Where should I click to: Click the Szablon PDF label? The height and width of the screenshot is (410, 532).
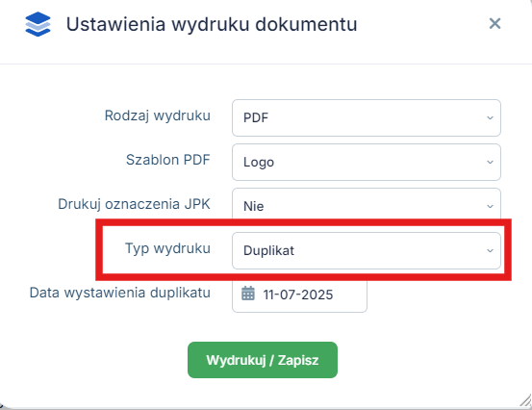click(x=168, y=160)
